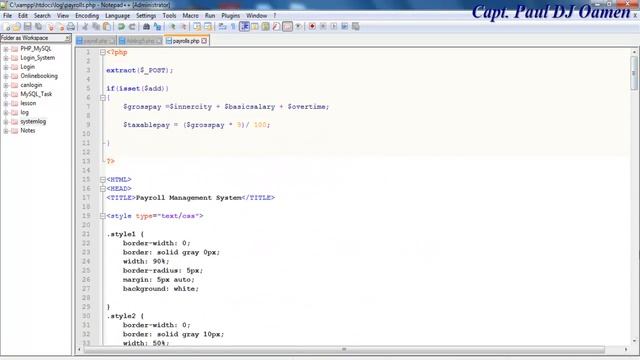Close the Folder as Workspace panel
Viewport: 640px width, 360px height.
pyautogui.click(x=67, y=38)
